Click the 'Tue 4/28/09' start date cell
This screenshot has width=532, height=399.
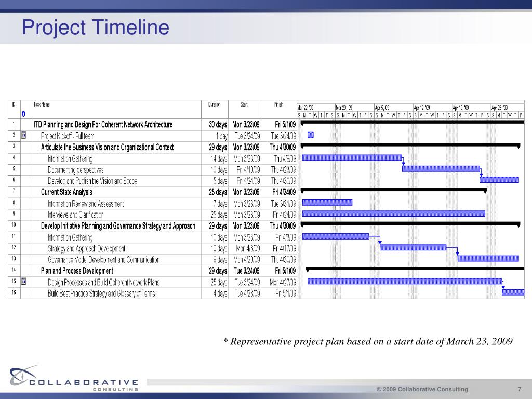247,294
